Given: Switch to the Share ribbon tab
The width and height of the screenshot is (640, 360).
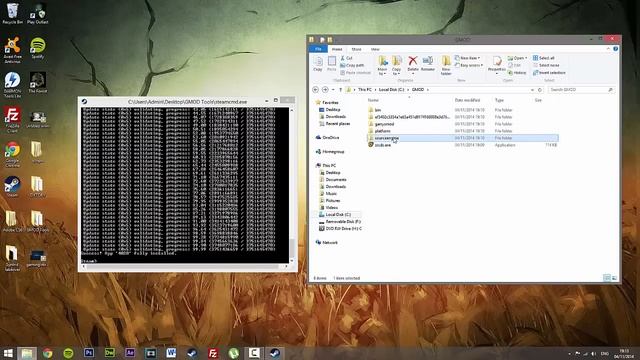Looking at the screenshot, I should [x=356, y=49].
